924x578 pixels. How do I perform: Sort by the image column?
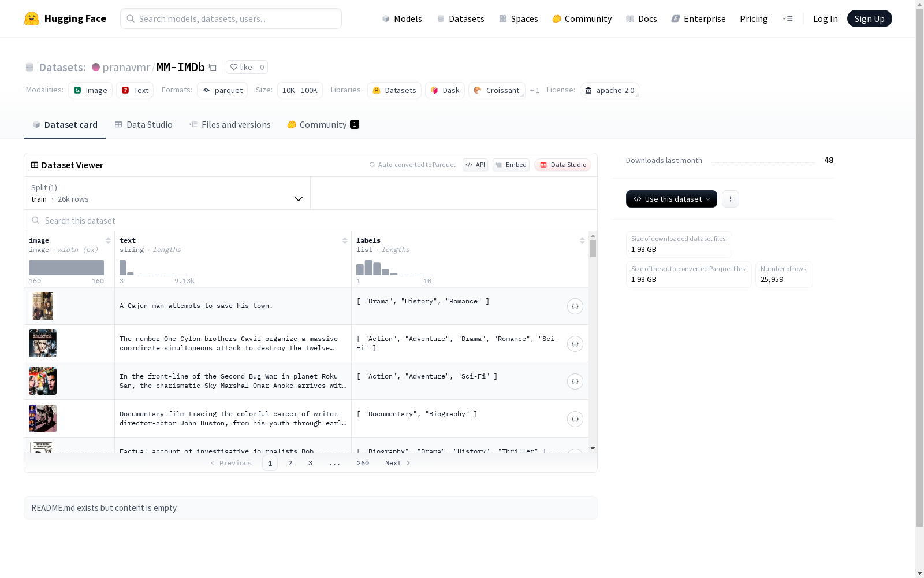click(x=108, y=240)
